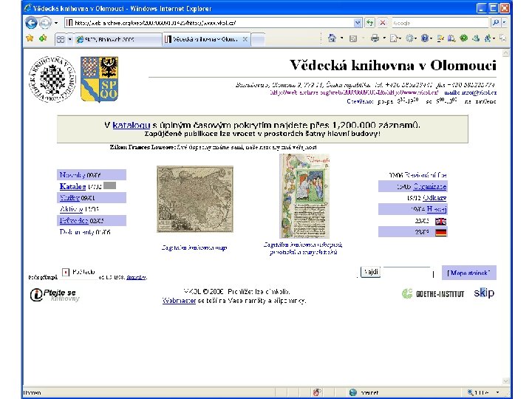Stop loading with the red X icon

[x=383, y=23]
